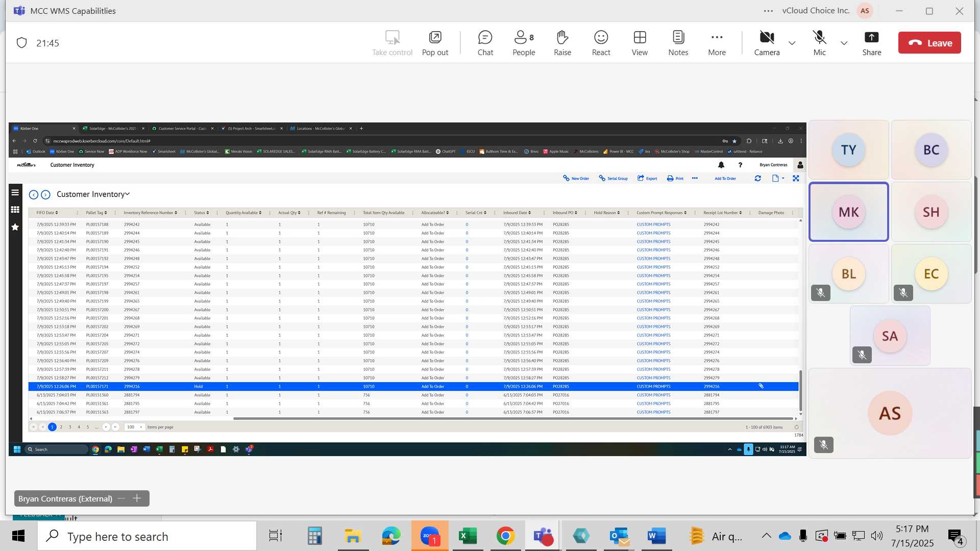The width and height of the screenshot is (980, 551).
Task: Open the title bar ellipsis settings menu
Action: pyautogui.click(x=768, y=11)
